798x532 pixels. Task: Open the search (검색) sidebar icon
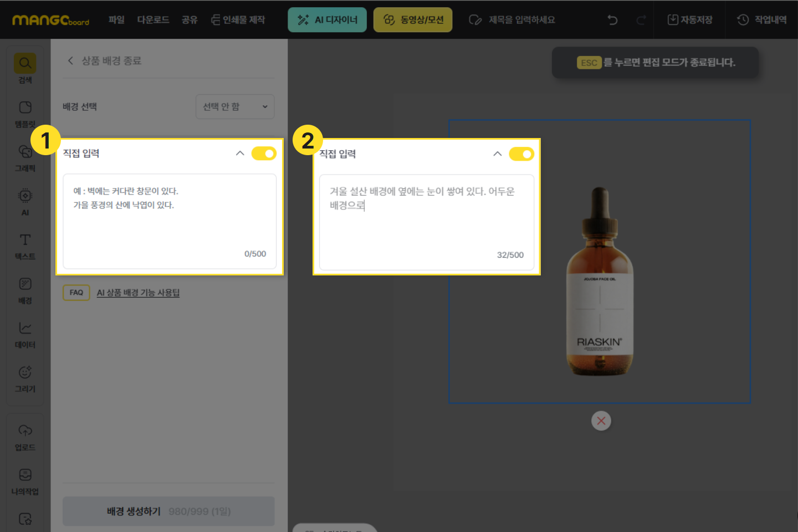click(25, 64)
